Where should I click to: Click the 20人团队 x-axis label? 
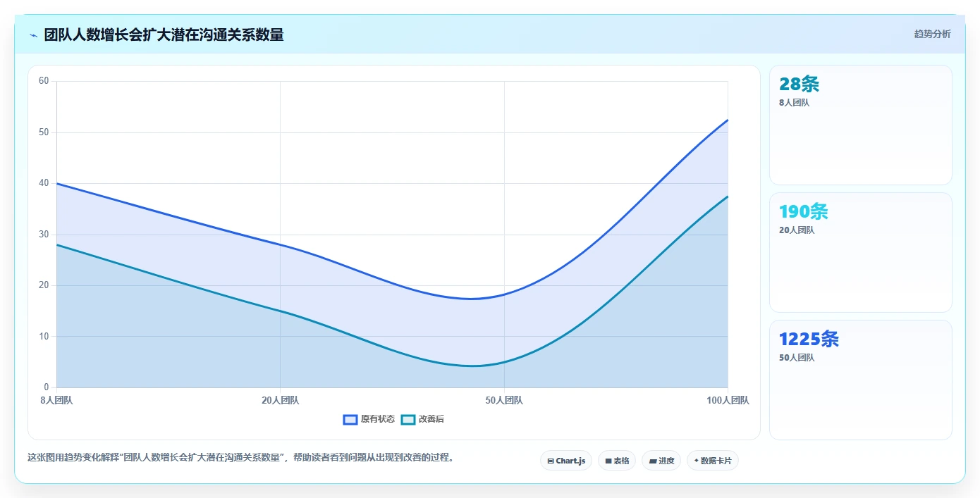(281, 400)
